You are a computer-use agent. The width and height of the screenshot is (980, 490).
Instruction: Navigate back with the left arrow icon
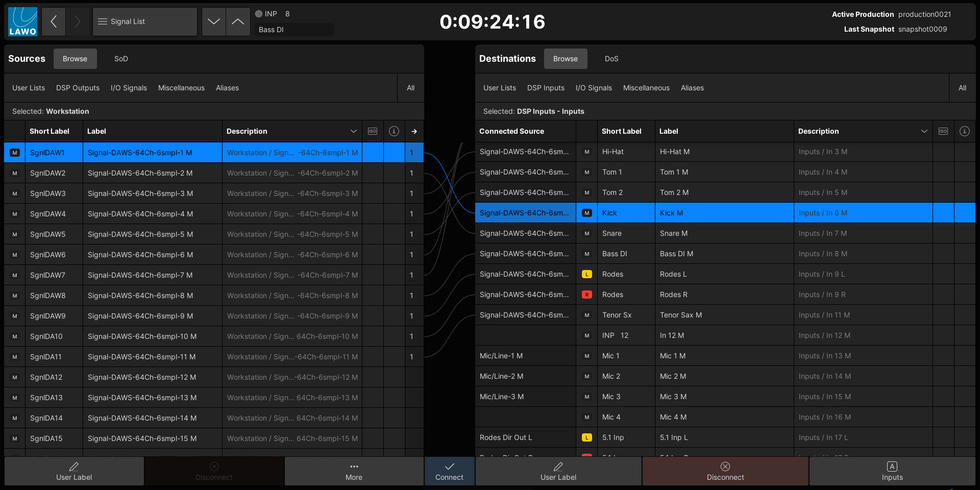pos(53,21)
